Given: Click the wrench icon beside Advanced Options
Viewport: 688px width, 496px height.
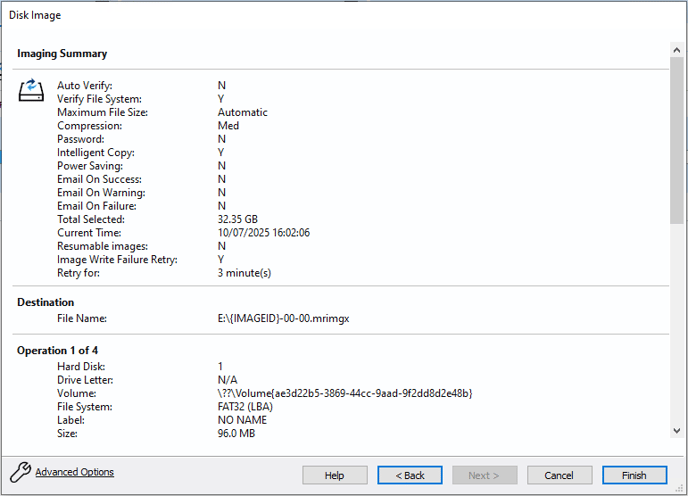Looking at the screenshot, I should pos(20,472).
